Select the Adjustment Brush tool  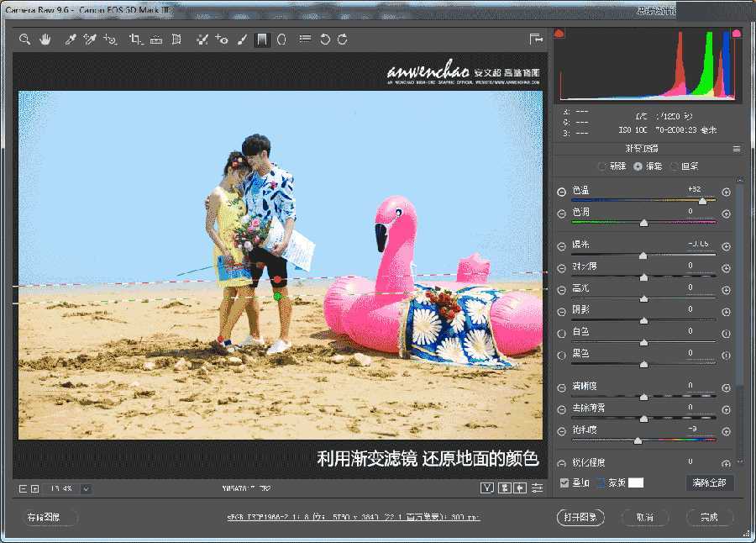pos(241,39)
